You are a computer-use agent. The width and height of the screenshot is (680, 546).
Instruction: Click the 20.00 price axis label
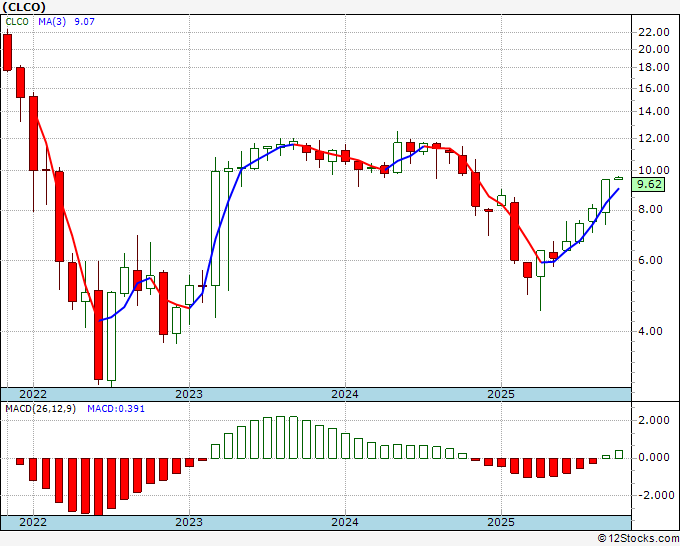[x=654, y=49]
